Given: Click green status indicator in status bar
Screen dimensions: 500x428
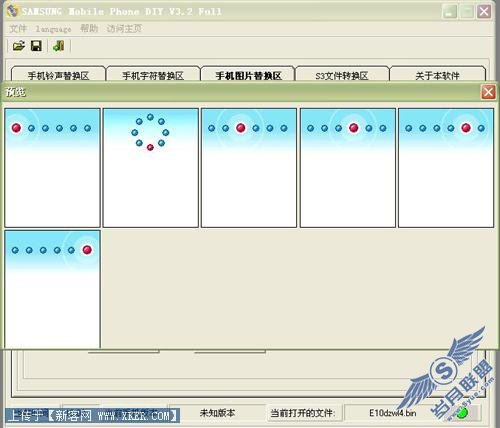Looking at the screenshot, I should coord(462,413).
